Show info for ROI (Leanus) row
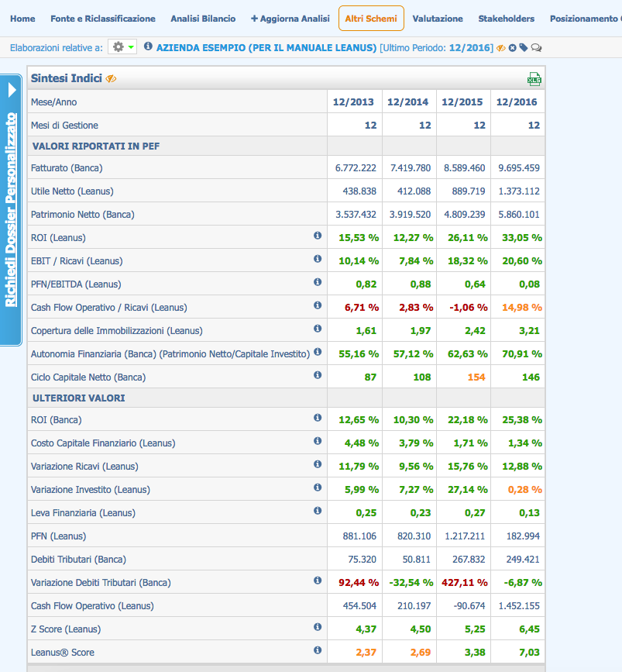This screenshot has height=672, width=622. [317, 236]
